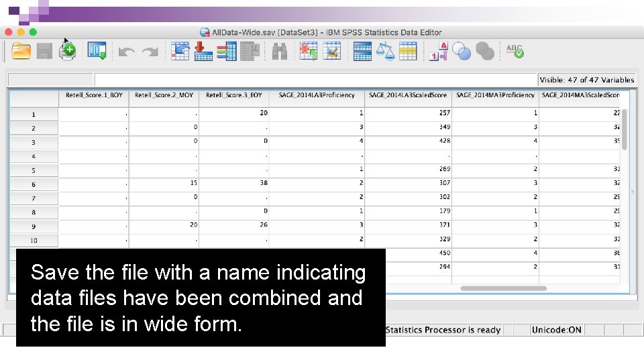The image size is (644, 362).
Task: Toggle Value Labels icon
Action: point(439,52)
